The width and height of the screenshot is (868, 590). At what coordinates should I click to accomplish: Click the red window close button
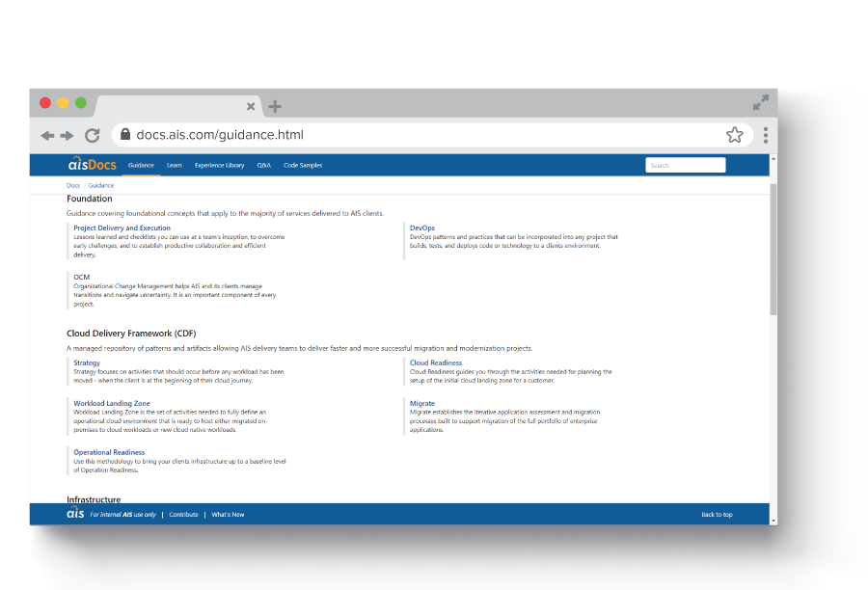click(45, 103)
